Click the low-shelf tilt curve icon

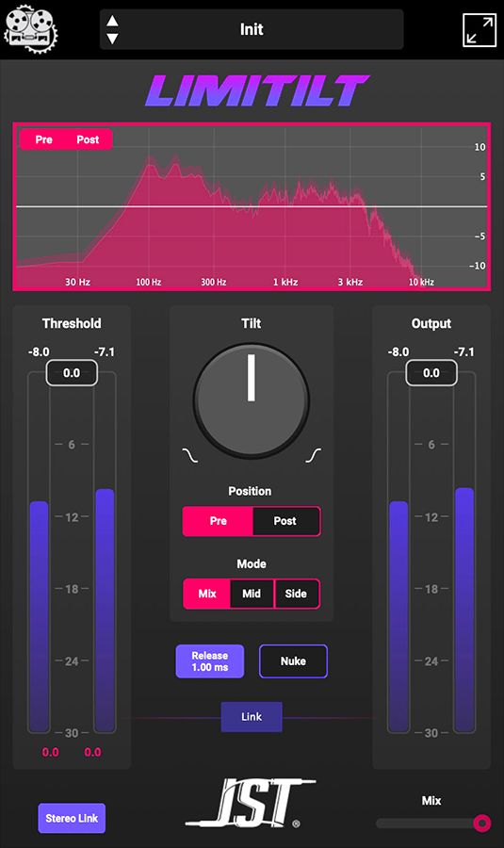[189, 455]
